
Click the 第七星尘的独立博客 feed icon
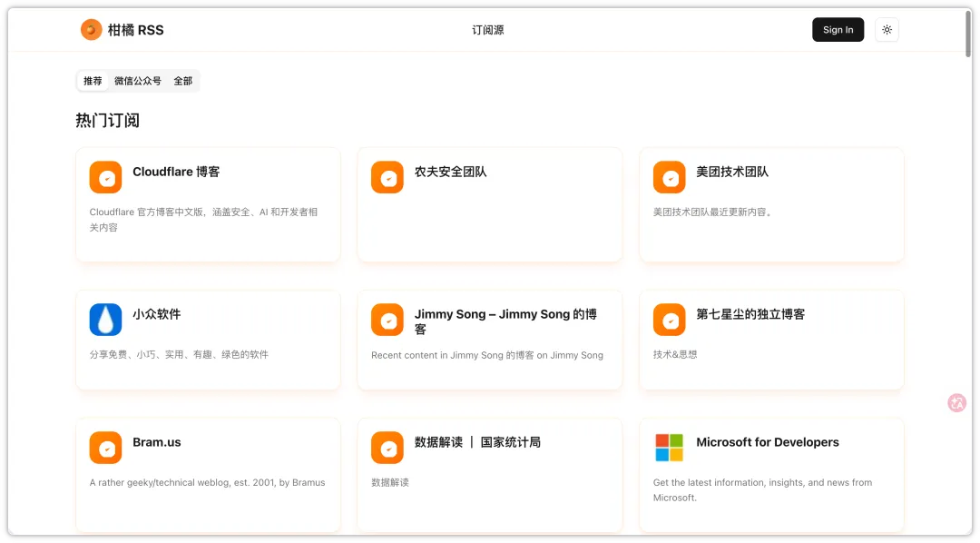[670, 320]
